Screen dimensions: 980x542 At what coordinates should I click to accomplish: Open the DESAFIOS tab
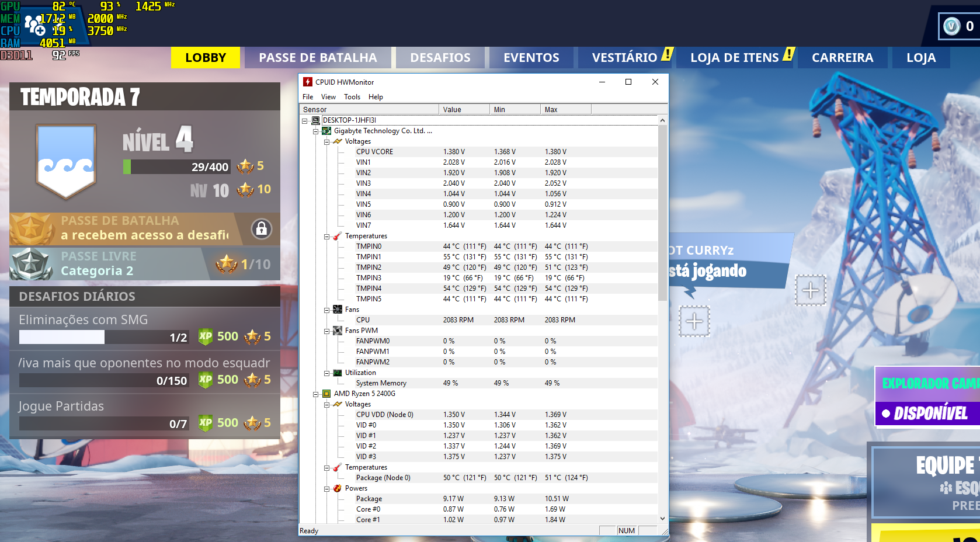tap(440, 58)
